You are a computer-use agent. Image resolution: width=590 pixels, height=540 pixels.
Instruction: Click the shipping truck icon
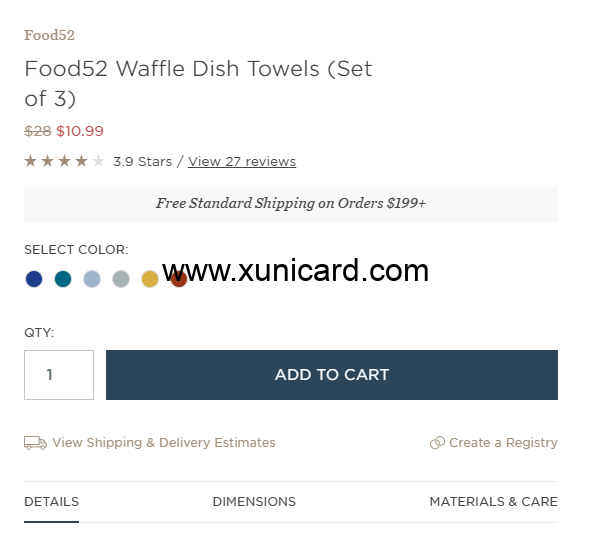click(35, 443)
